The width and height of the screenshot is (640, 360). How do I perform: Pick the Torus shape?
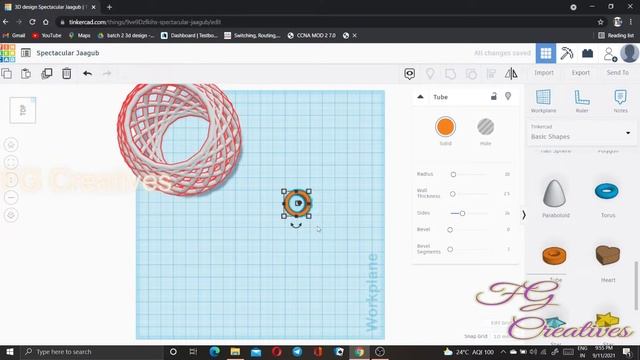click(x=607, y=191)
